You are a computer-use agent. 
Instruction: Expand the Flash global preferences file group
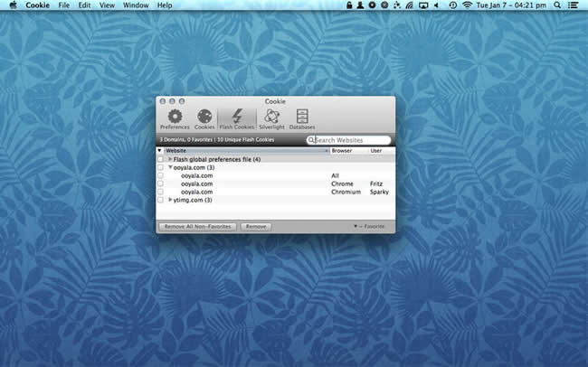pyautogui.click(x=170, y=159)
